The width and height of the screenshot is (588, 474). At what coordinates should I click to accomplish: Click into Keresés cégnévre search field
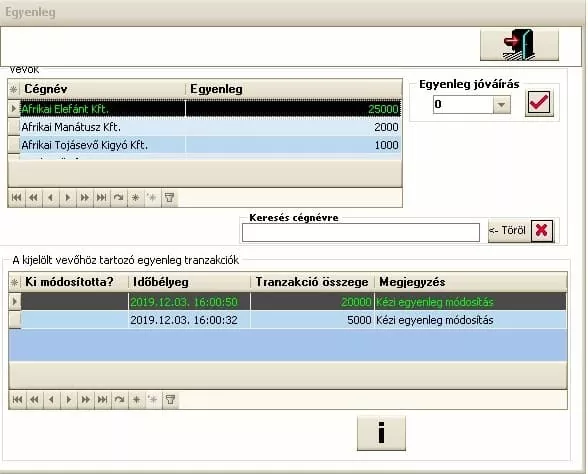(x=361, y=232)
